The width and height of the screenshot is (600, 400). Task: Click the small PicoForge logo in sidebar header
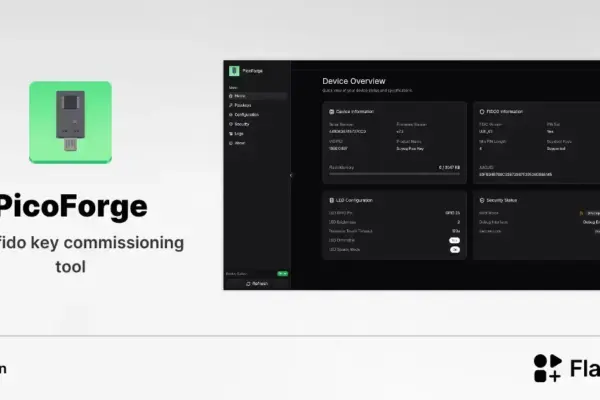[x=234, y=71]
